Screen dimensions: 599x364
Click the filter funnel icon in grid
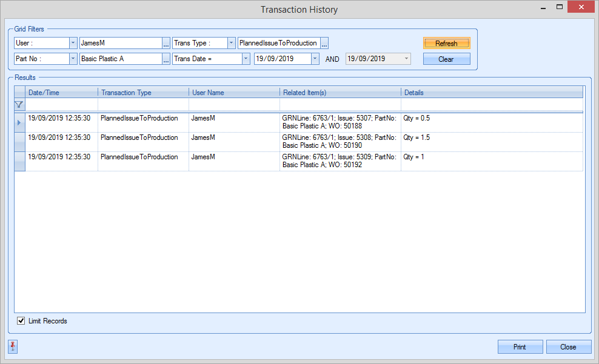19,104
